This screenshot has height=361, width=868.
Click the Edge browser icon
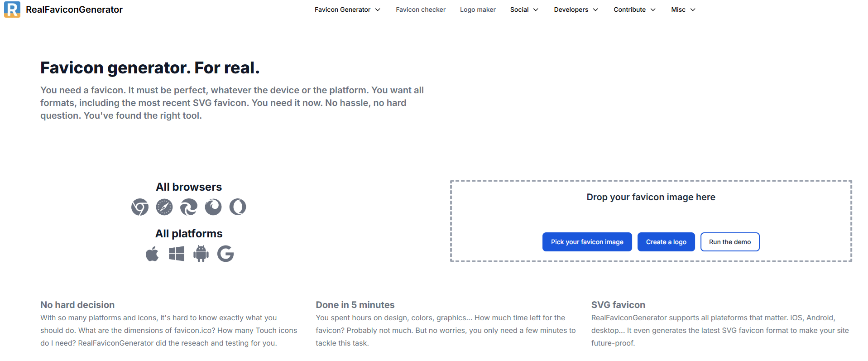coord(189,207)
